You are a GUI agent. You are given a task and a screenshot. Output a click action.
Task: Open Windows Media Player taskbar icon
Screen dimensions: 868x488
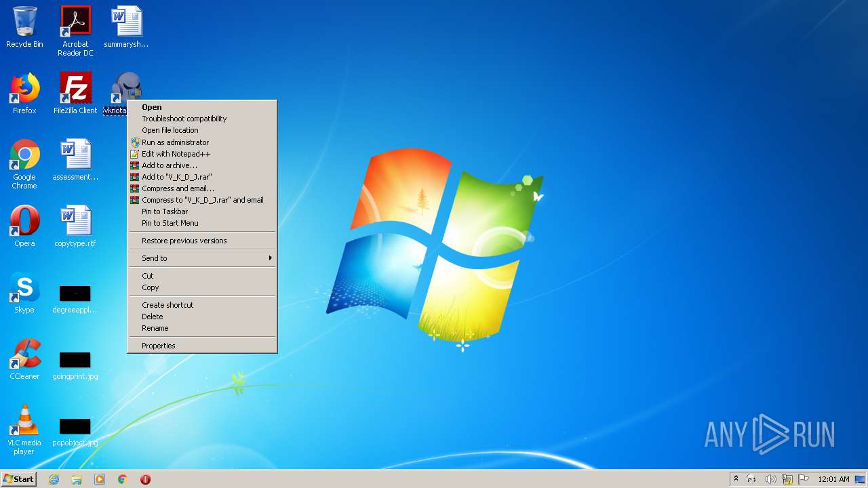click(x=100, y=479)
